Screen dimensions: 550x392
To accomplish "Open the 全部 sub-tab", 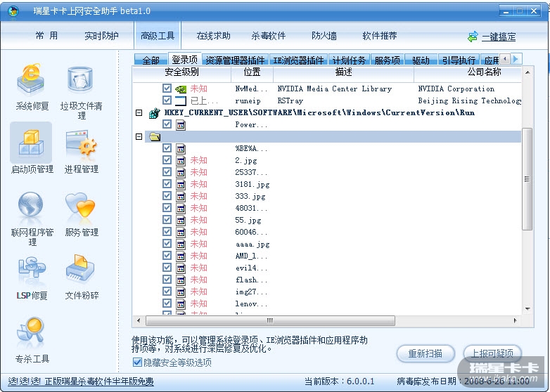I will point(151,60).
